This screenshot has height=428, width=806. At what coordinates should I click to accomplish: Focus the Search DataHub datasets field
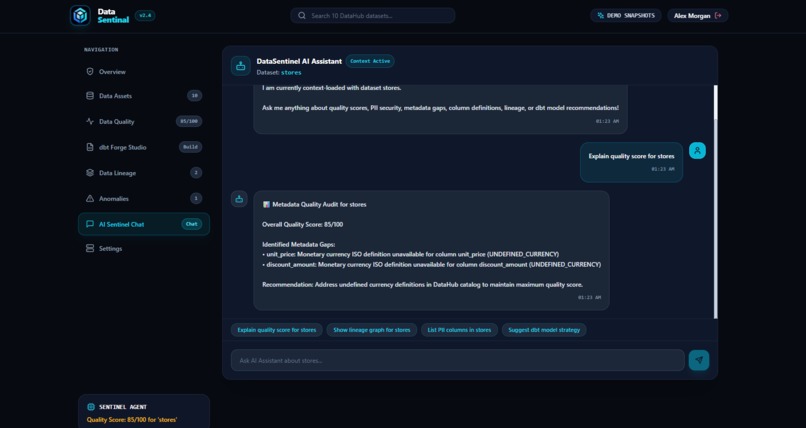(x=373, y=15)
